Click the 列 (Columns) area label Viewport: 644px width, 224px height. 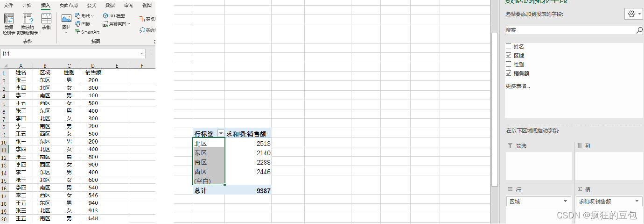coord(588,146)
